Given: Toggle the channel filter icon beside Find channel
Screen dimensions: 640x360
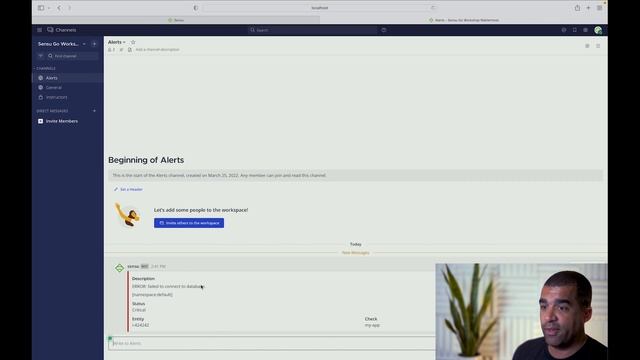Looking at the screenshot, I should (x=40, y=56).
